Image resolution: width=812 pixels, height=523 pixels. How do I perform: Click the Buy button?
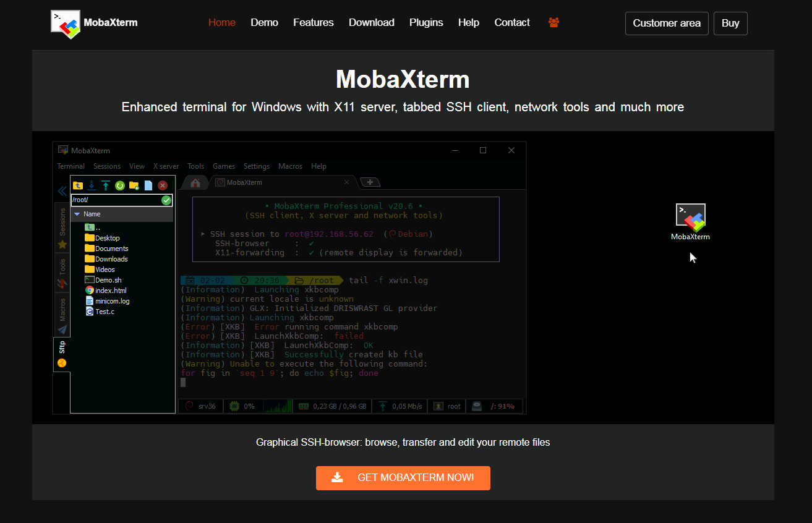click(x=730, y=23)
